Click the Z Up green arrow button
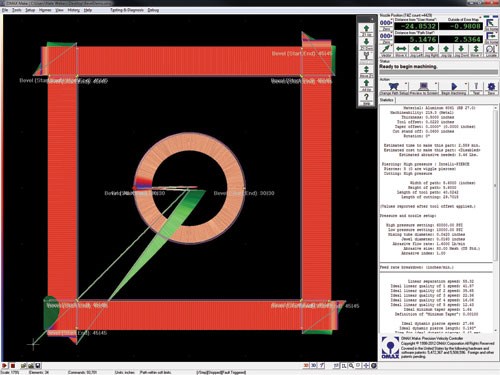Viewport: 500px width, 375px height. click(366, 30)
